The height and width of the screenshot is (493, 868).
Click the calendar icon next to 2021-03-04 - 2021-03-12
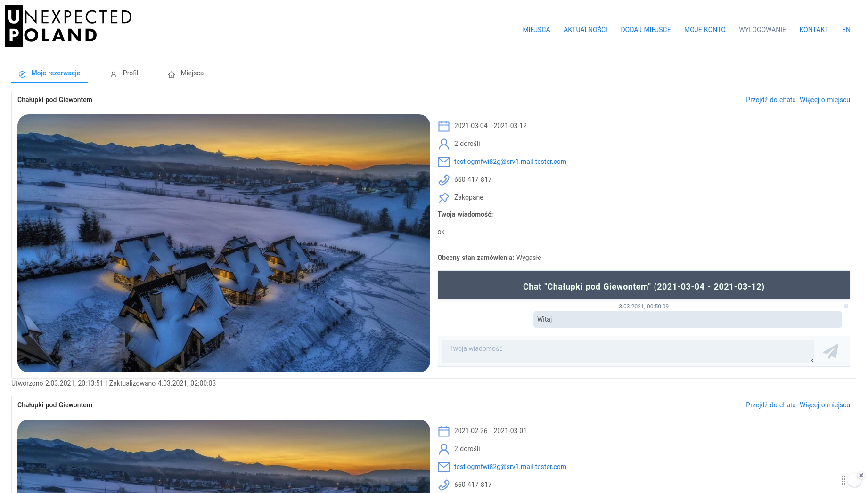[x=444, y=126]
